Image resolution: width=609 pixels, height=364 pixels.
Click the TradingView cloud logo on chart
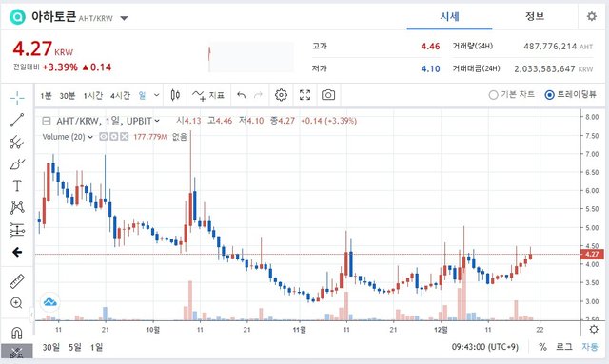[x=50, y=302]
